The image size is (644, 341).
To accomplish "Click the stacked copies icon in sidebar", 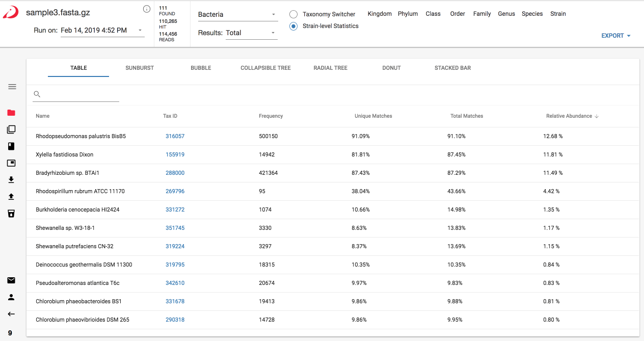I will point(11,129).
